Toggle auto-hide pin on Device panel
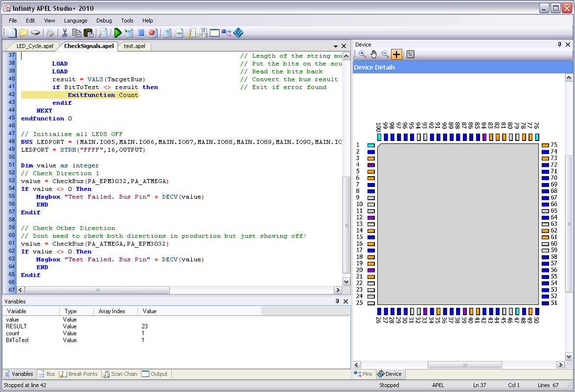The height and width of the screenshot is (392, 575). 559,45
